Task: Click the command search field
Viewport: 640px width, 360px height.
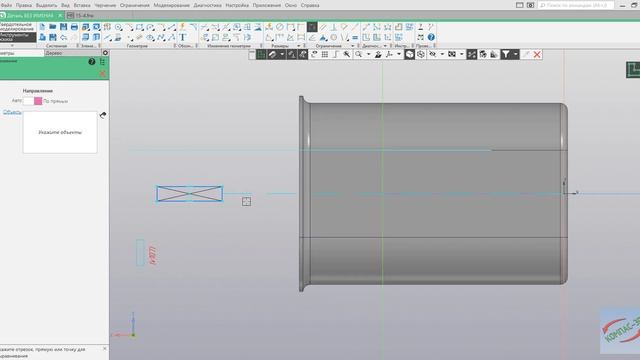Action: 576,5
